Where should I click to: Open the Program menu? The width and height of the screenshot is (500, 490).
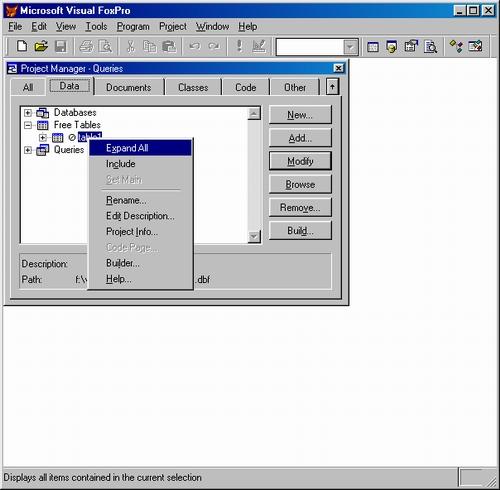[x=133, y=27]
